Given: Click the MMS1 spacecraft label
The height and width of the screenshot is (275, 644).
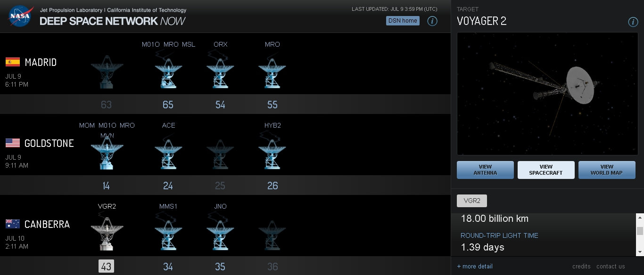Looking at the screenshot, I should coord(168,206).
